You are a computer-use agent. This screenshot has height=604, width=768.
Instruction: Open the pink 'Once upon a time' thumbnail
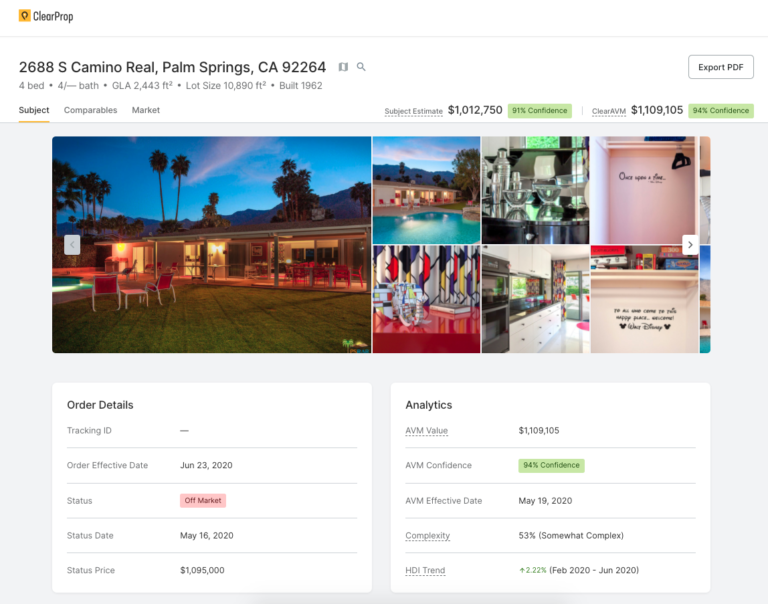tap(645, 190)
